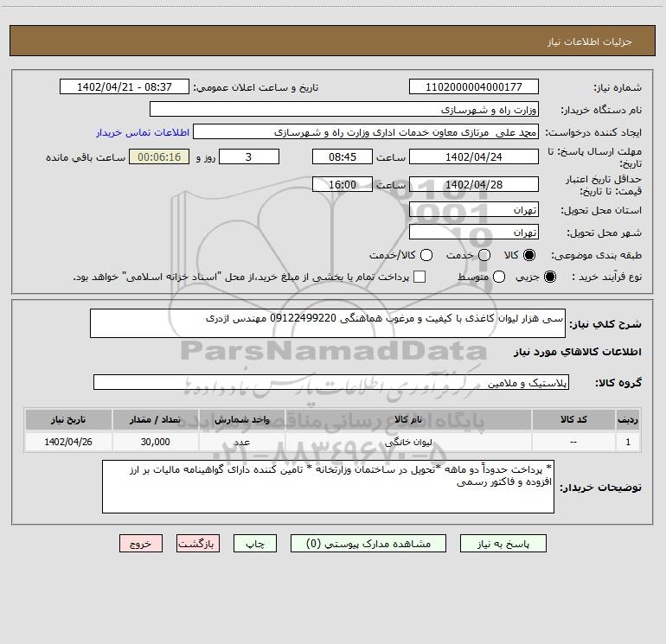This screenshot has width=666, height=644.
Task: Click the row number cell 1
Action: click(628, 442)
